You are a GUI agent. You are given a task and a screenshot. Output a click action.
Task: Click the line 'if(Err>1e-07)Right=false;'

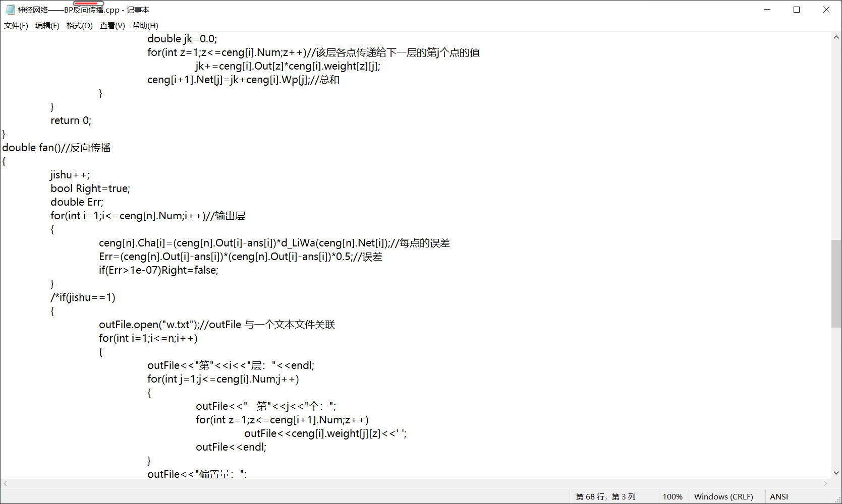pyautogui.click(x=158, y=270)
